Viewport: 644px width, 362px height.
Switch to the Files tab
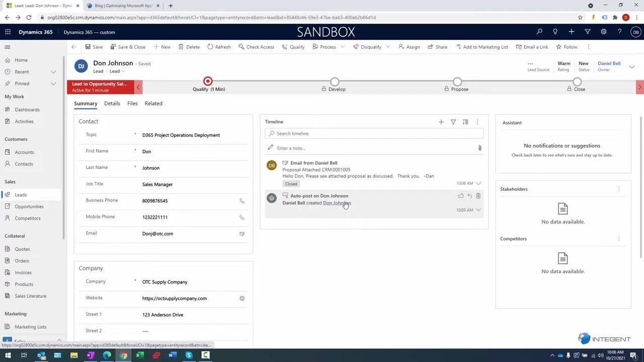point(132,104)
